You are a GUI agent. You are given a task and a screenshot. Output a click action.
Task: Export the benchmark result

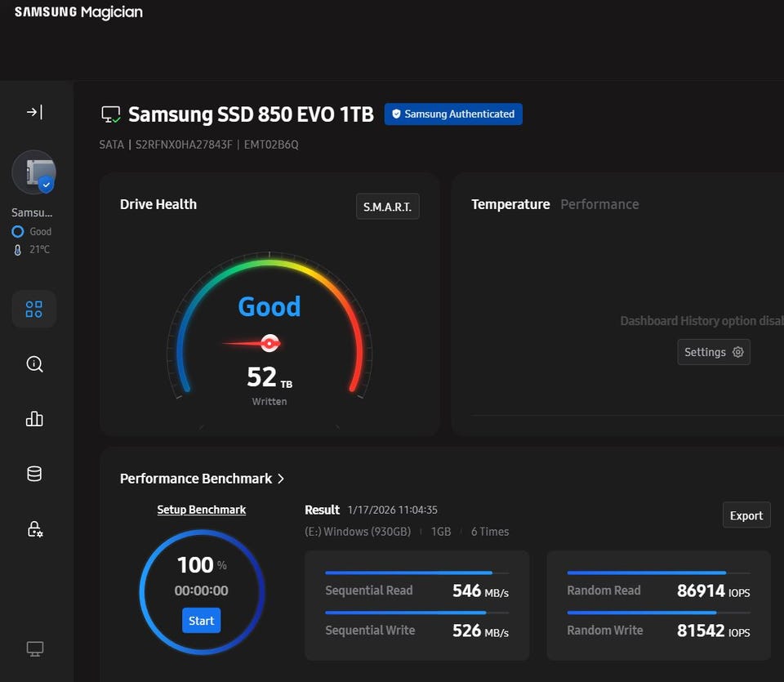[x=746, y=515]
